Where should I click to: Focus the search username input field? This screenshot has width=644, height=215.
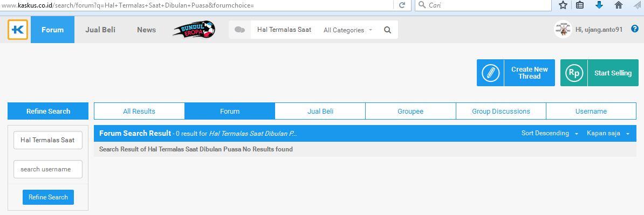48,169
